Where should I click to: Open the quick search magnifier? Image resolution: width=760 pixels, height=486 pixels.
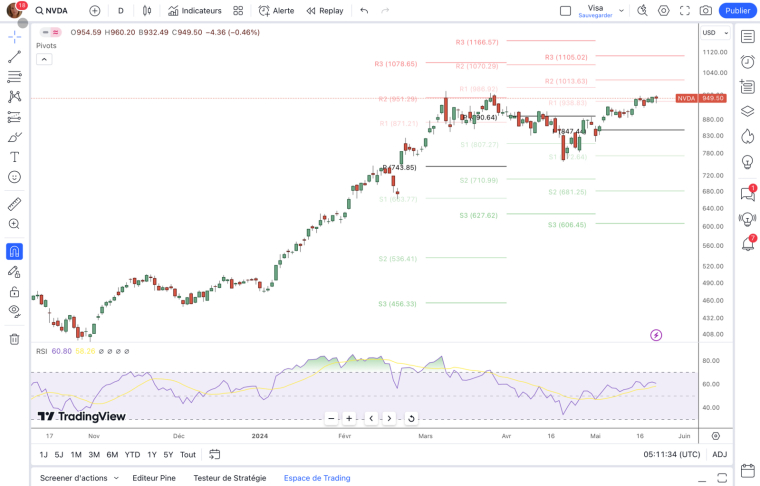point(642,11)
